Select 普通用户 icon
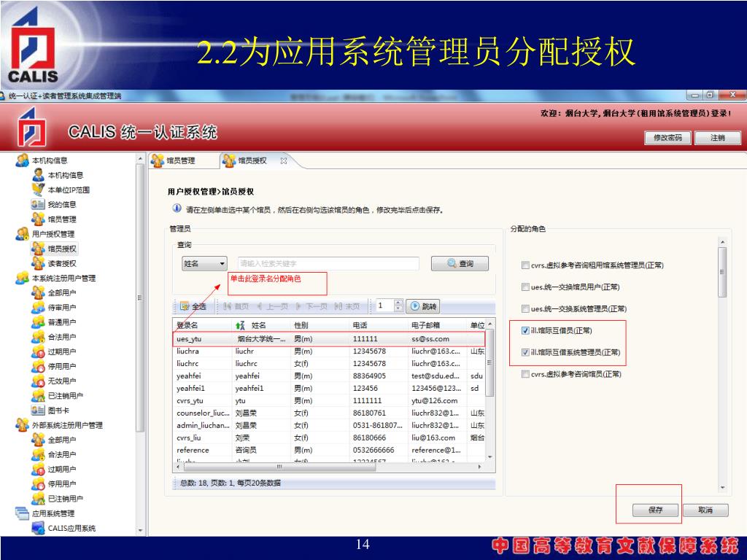Screen dimensions: 747x560 [x=38, y=322]
